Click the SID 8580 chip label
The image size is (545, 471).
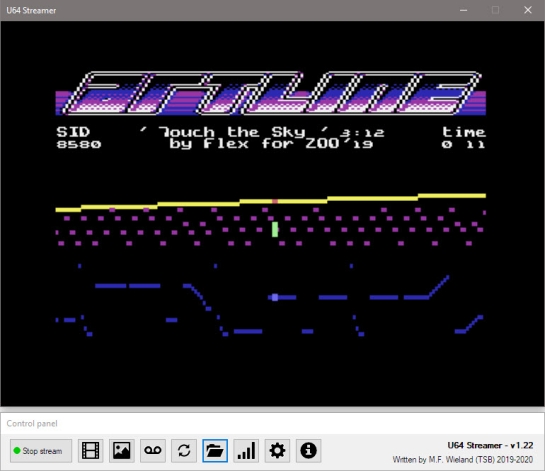click(x=79, y=138)
